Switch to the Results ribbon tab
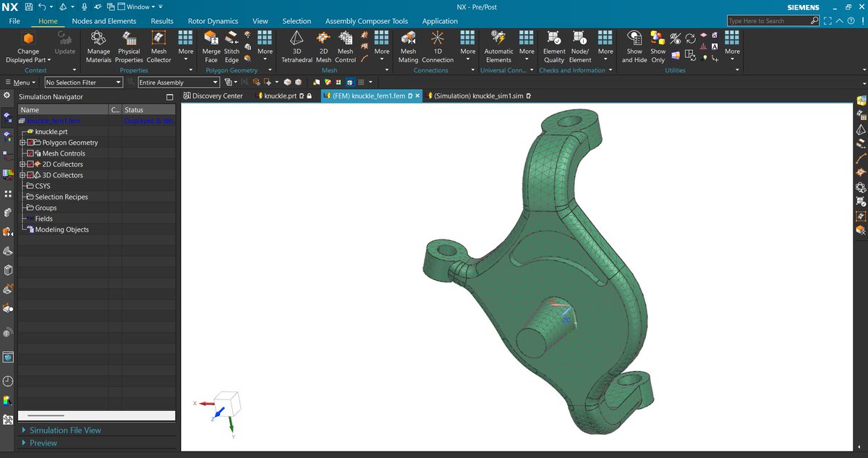This screenshot has height=458, width=868. tap(162, 21)
